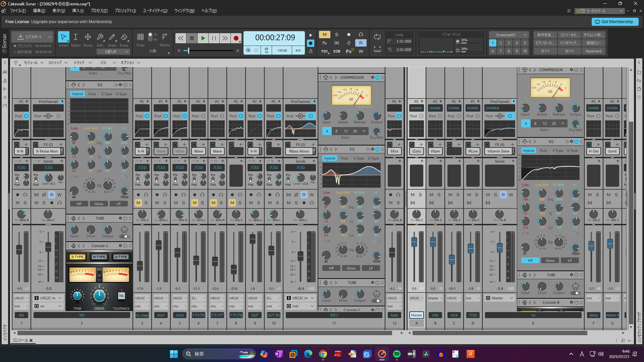This screenshot has height=362, width=644.
Task: Toggle global Mute (M) in mix module
Action: (x=324, y=35)
